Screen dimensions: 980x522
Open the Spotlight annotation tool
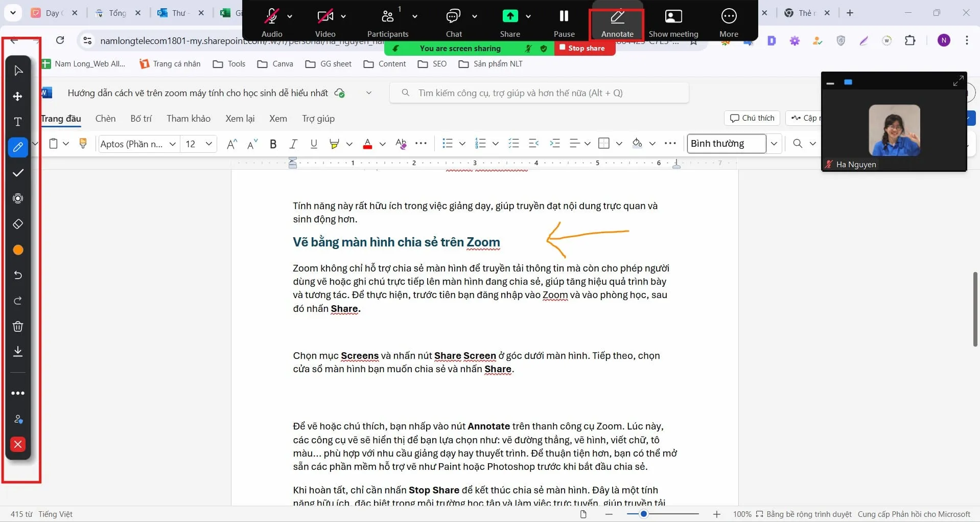click(x=18, y=198)
